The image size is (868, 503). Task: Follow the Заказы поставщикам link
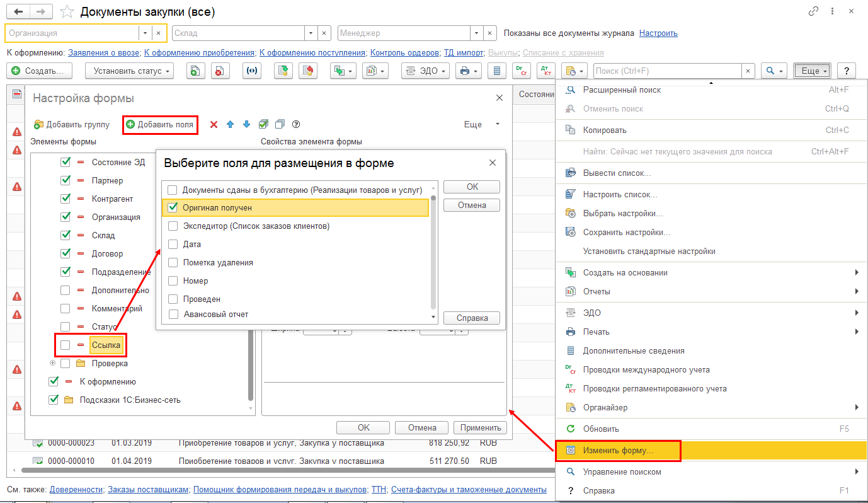(x=148, y=489)
